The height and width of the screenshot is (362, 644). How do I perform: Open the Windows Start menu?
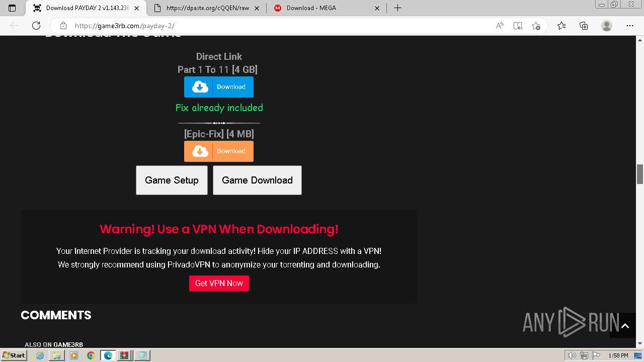14,355
